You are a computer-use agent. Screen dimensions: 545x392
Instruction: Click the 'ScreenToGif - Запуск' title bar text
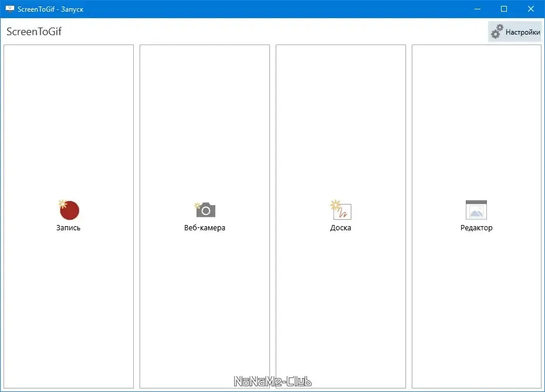tap(50, 9)
